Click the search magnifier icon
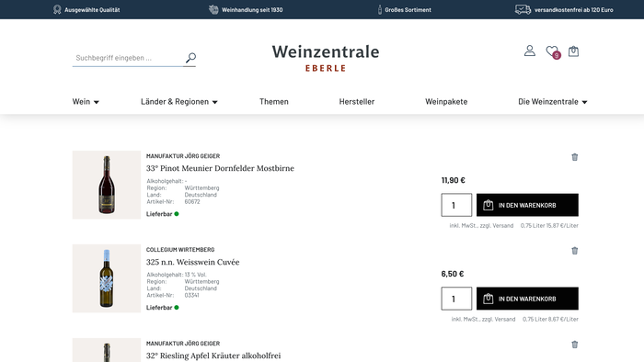 190,58
